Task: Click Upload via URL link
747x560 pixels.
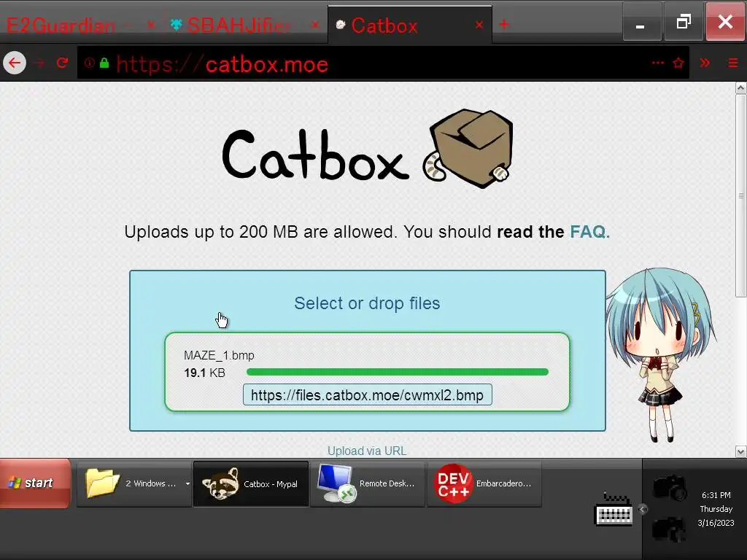Action: click(x=367, y=451)
